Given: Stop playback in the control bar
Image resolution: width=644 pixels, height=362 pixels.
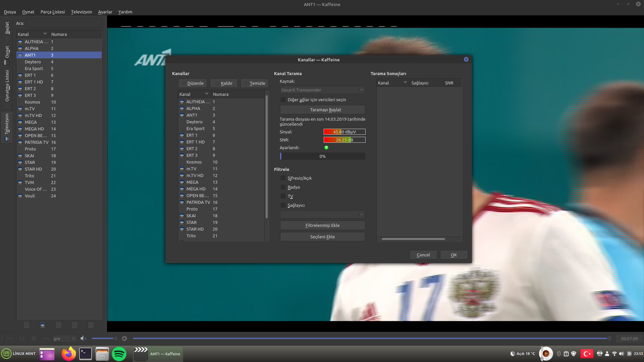Looking at the screenshot, I should pos(34,339).
